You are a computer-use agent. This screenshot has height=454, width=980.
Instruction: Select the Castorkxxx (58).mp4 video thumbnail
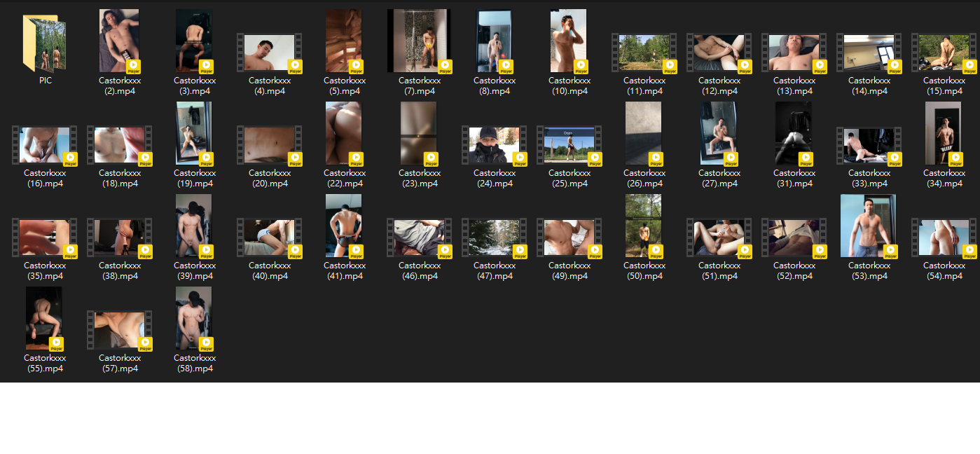pos(195,318)
